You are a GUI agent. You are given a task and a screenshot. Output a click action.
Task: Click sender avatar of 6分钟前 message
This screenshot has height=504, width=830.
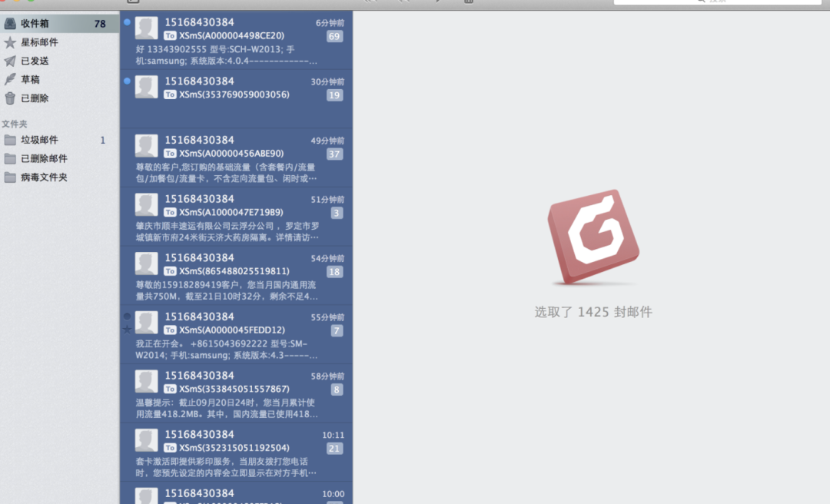(x=146, y=28)
